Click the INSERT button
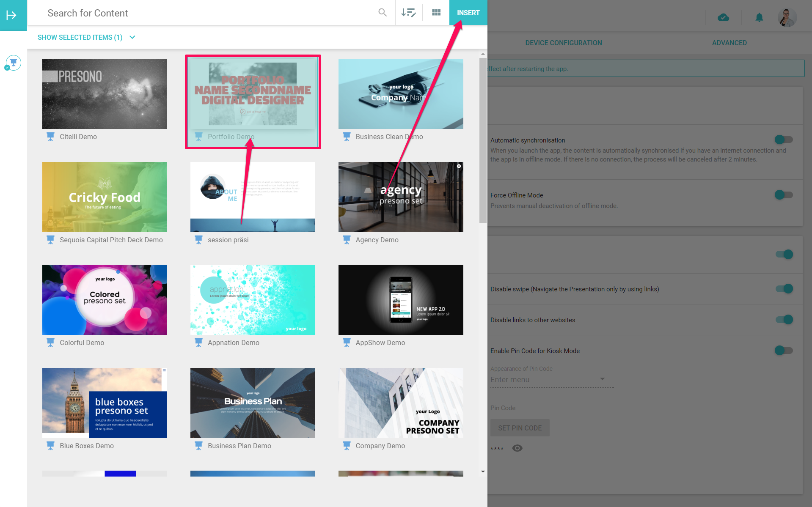Image resolution: width=812 pixels, height=507 pixels. click(468, 13)
